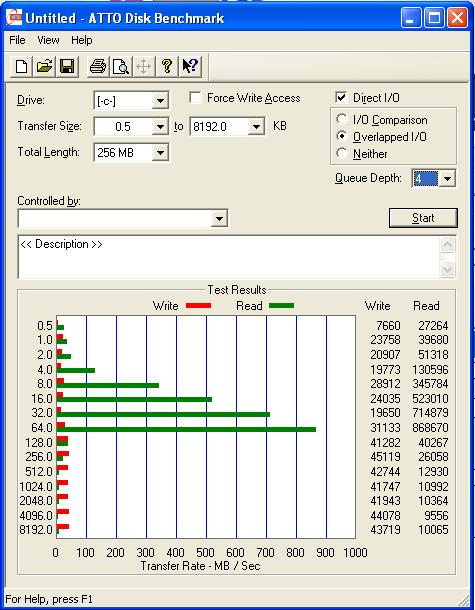This screenshot has width=475, height=610.
Task: Click description scrollbar down arrow
Action: point(447,270)
